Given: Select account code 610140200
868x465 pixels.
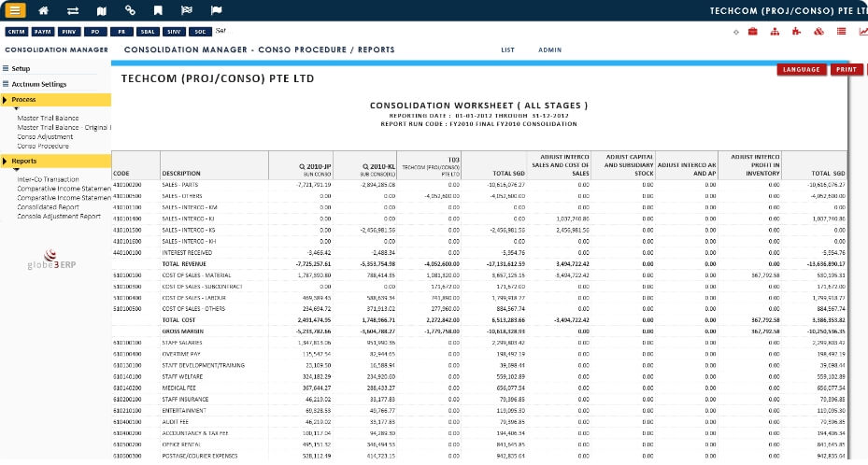Looking at the screenshot, I should (x=127, y=388).
